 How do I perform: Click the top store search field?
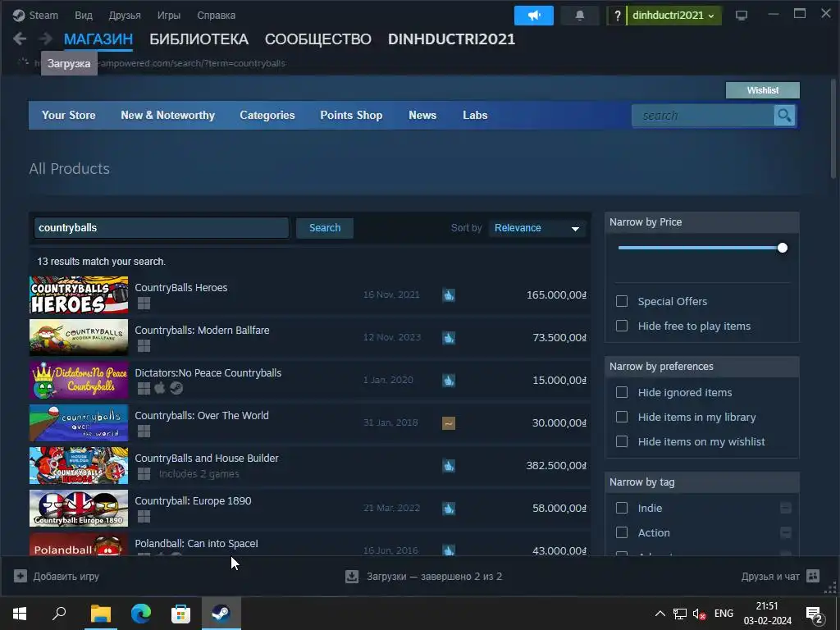(x=703, y=115)
